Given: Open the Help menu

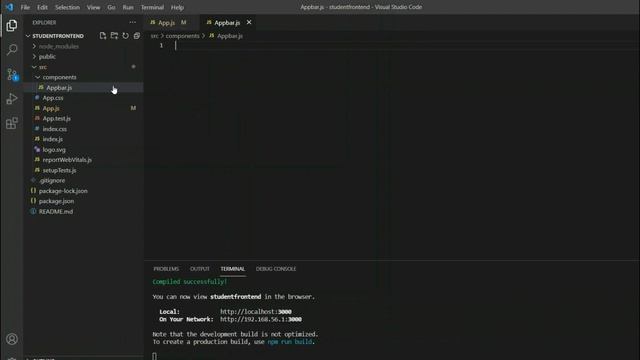Looking at the screenshot, I should coord(177,7).
